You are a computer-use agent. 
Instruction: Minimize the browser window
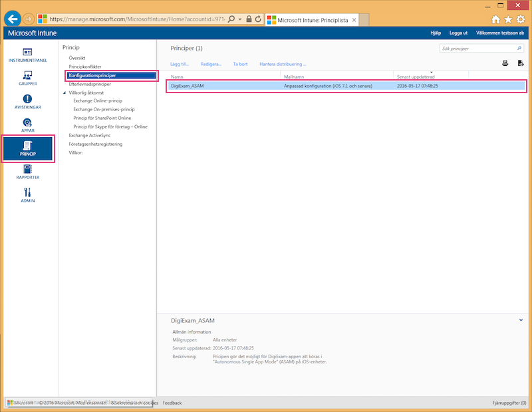488,6
